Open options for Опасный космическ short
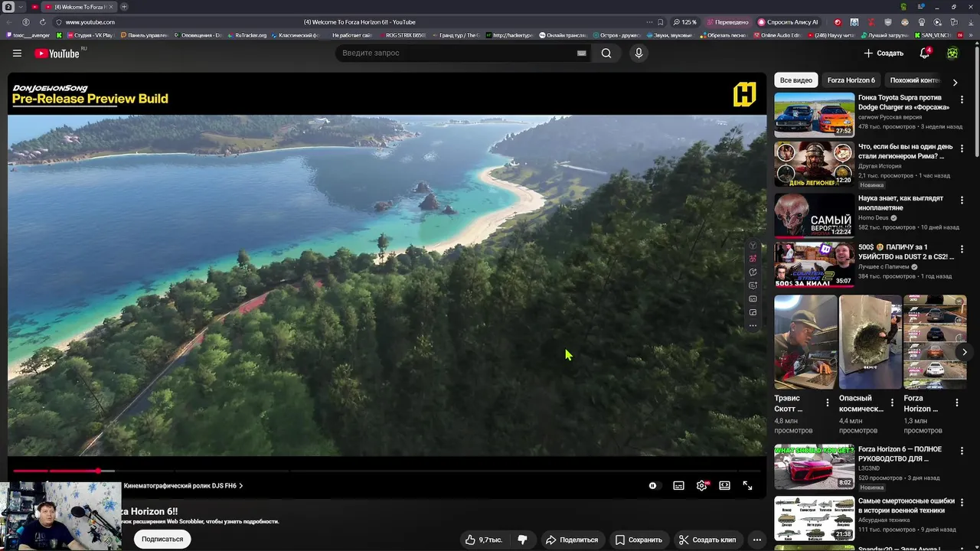Screen dimensions: 980x551 pyautogui.click(x=891, y=403)
